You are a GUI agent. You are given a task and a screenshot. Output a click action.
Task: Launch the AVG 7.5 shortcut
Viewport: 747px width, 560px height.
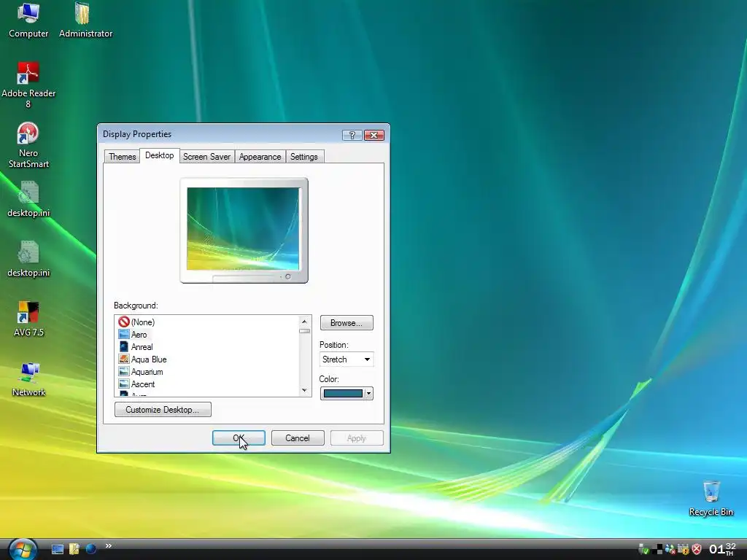click(28, 319)
